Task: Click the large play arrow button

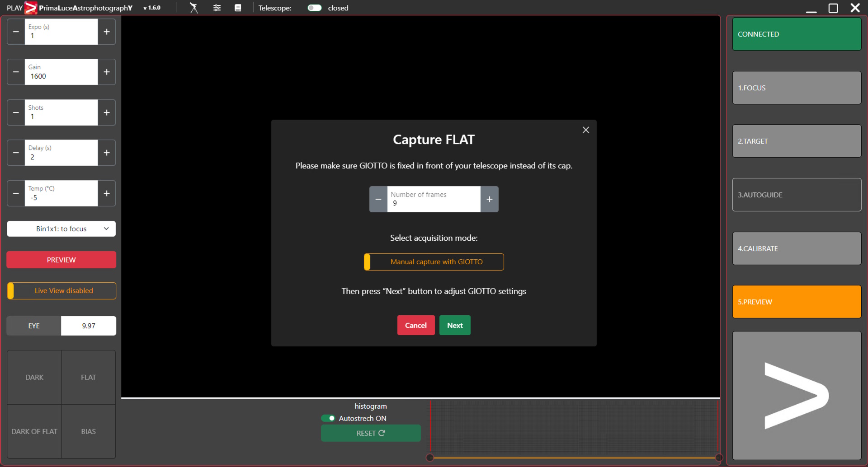Action: [797, 396]
